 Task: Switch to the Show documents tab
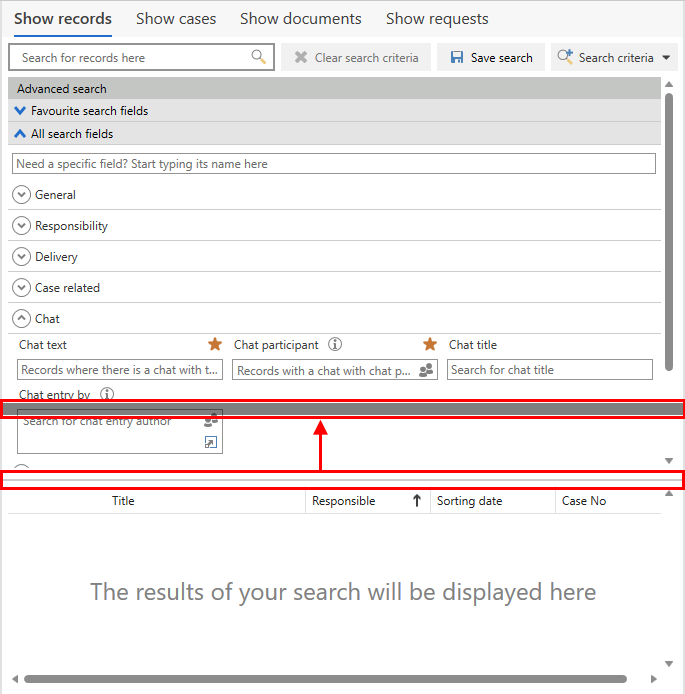[300, 19]
